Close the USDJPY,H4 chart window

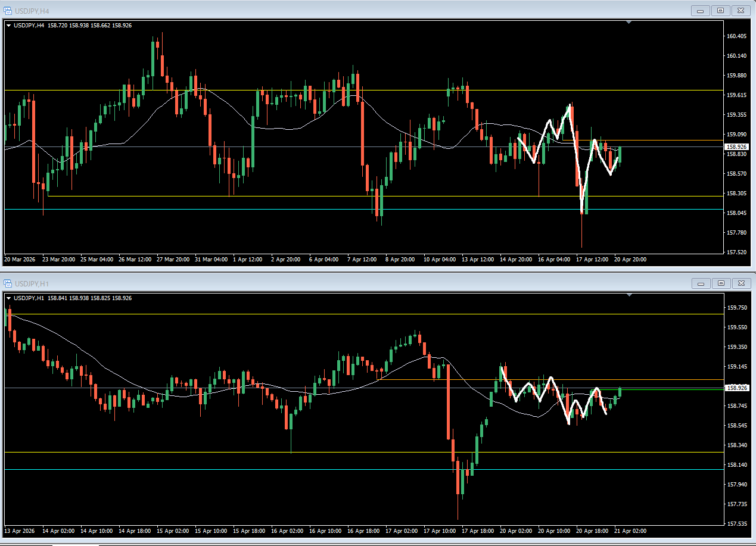point(741,10)
